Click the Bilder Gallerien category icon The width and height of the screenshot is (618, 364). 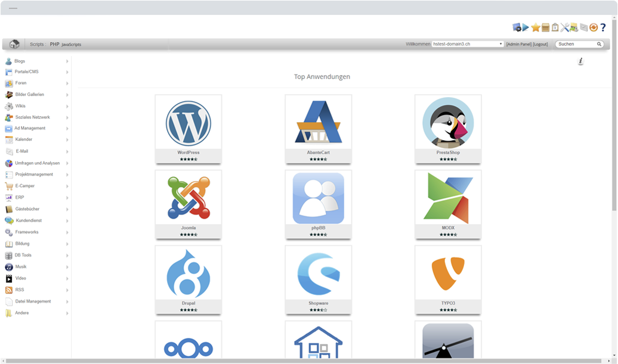point(9,95)
